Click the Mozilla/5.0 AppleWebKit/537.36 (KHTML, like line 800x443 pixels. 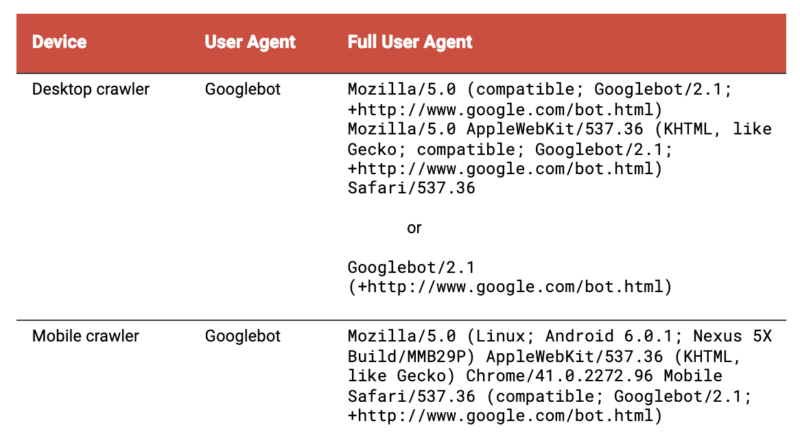click(x=560, y=129)
